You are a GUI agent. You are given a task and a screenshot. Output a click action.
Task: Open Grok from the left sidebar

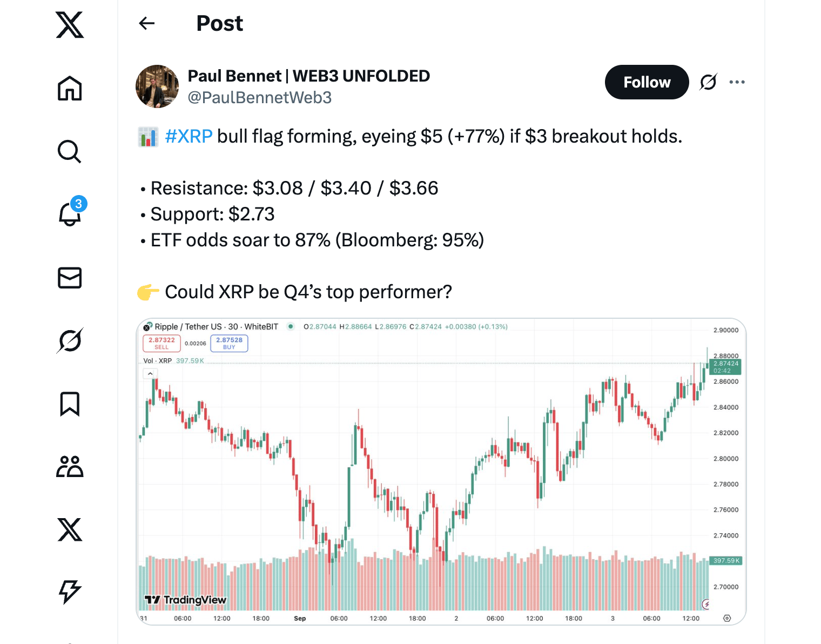pos(70,341)
